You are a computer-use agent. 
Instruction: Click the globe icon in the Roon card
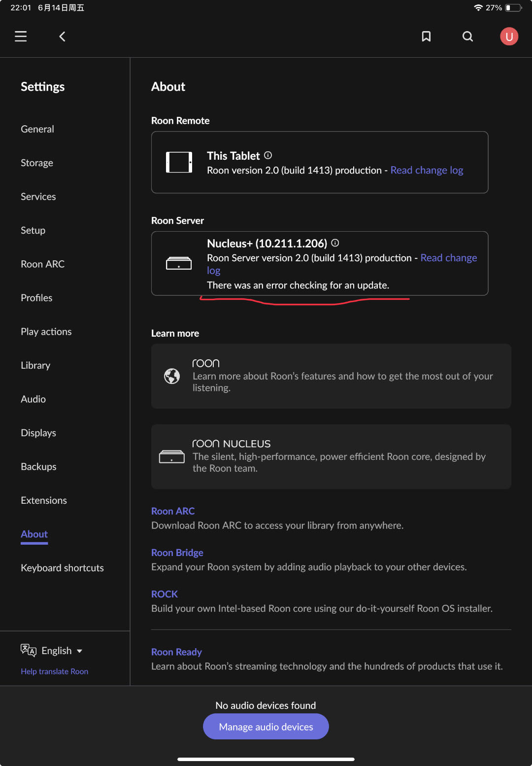[x=172, y=376]
